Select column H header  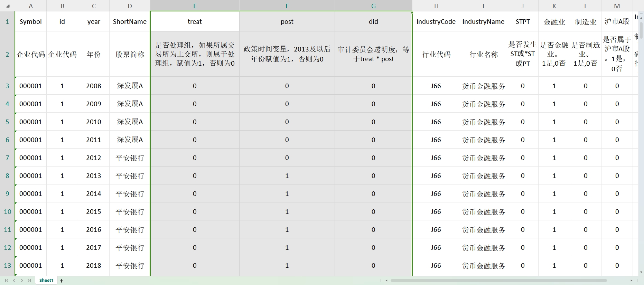click(436, 6)
